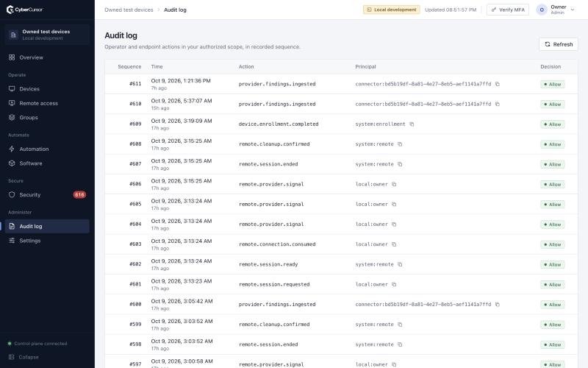Open the Automation page

click(x=47, y=149)
